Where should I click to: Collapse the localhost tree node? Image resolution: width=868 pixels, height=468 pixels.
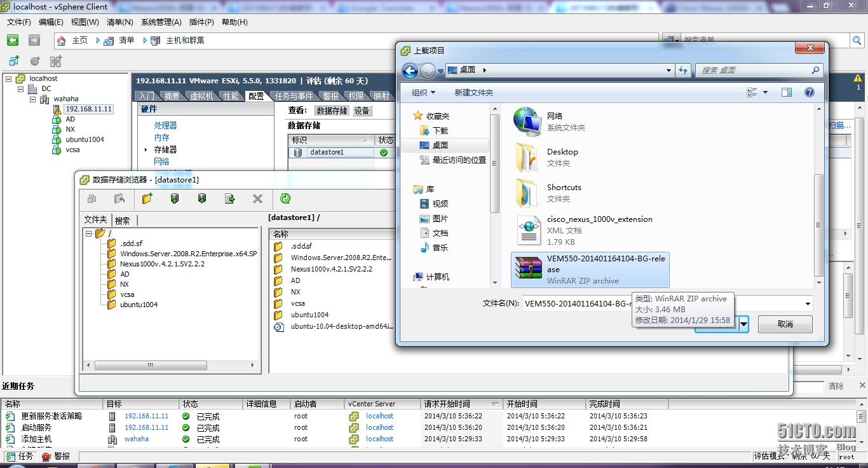[x=8, y=79]
